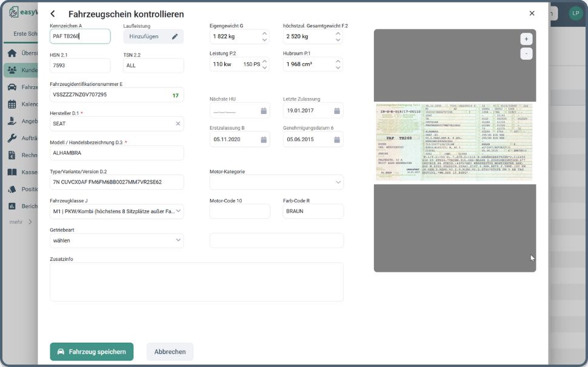The image size is (588, 367).
Task: Open the Getriebeart wählen dropdown
Action: click(x=178, y=240)
